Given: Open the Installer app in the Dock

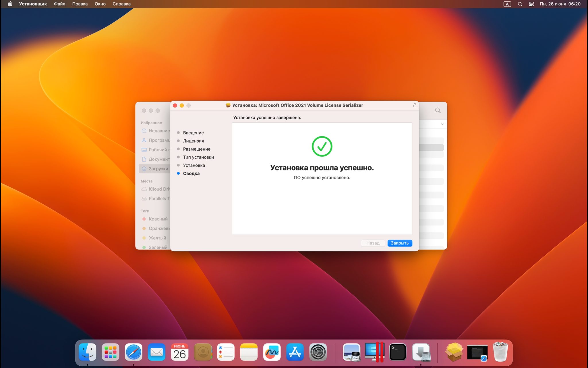Looking at the screenshot, I should [421, 352].
